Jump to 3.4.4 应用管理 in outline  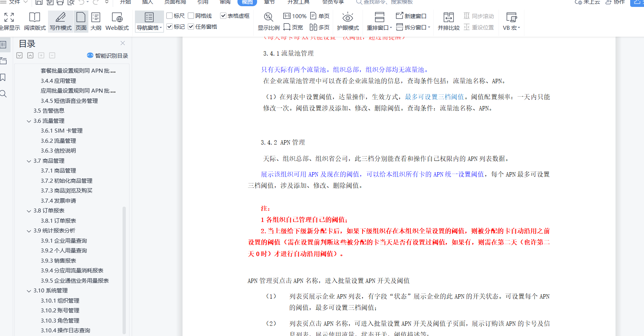(58, 81)
